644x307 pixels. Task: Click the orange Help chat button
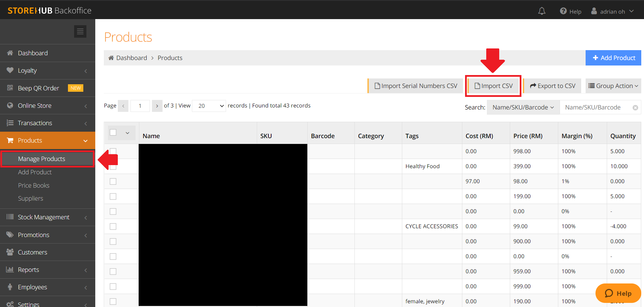(x=618, y=293)
